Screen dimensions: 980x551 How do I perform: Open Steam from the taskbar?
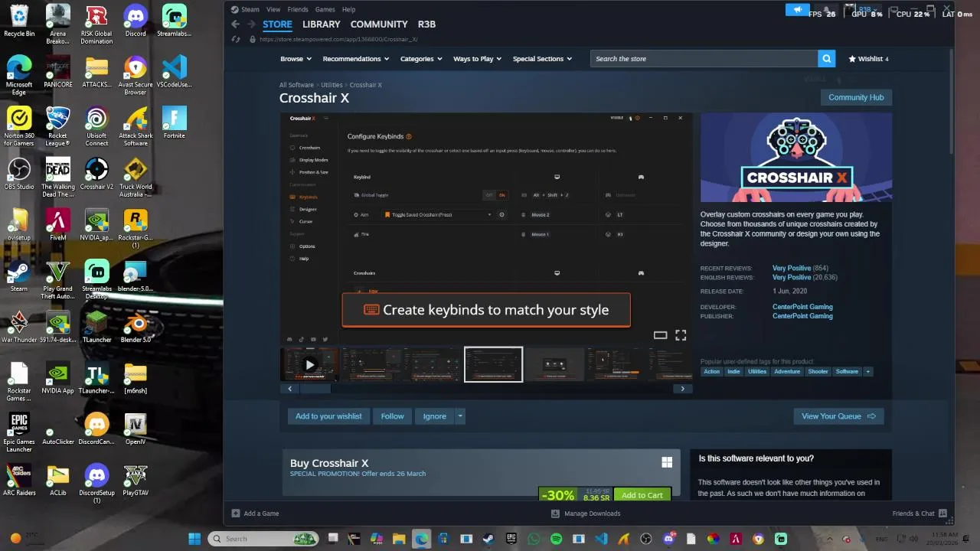(488, 539)
